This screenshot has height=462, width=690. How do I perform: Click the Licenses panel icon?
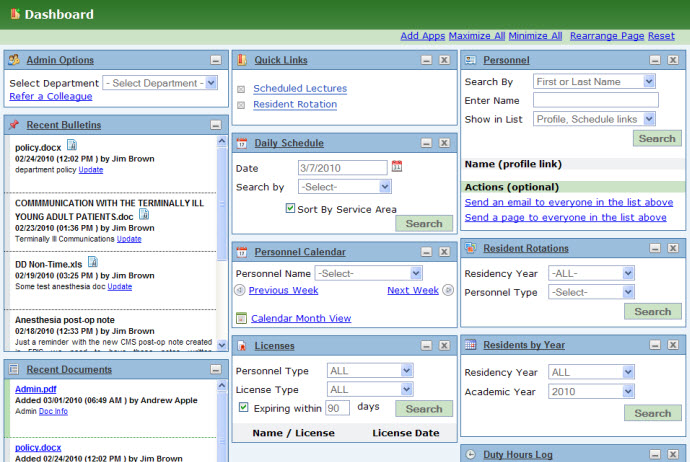click(x=242, y=346)
